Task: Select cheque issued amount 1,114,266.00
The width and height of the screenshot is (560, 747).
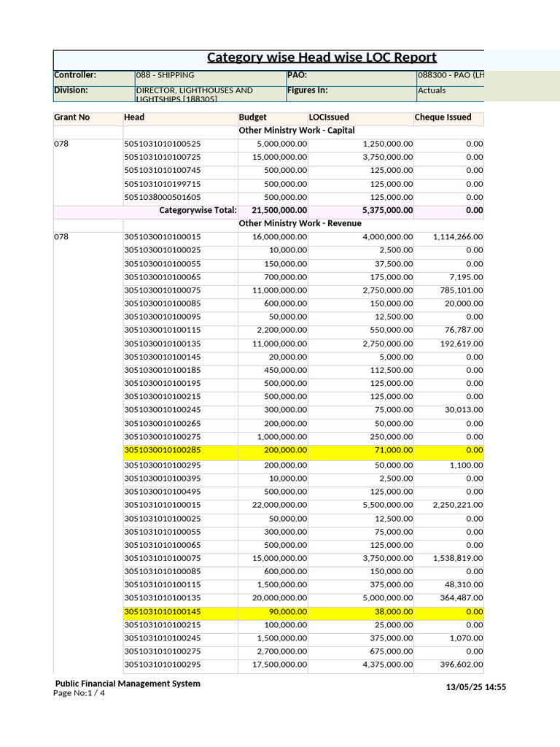Action: pos(458,237)
